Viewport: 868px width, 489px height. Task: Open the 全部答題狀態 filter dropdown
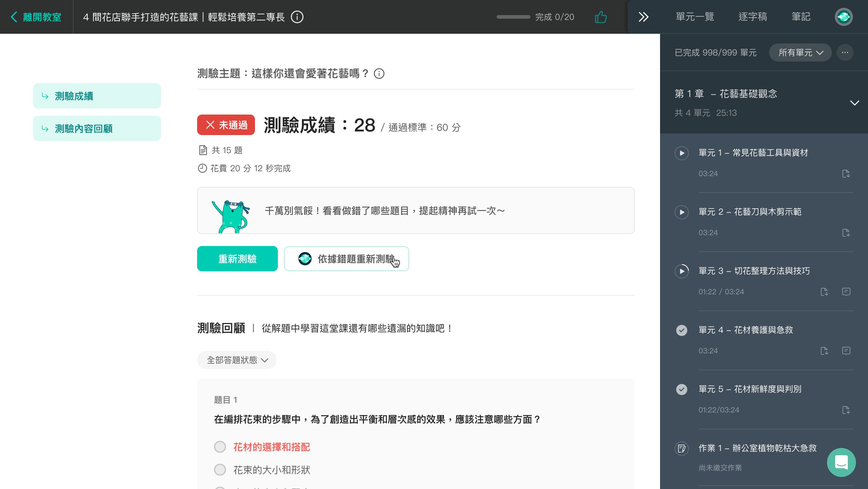[237, 360]
